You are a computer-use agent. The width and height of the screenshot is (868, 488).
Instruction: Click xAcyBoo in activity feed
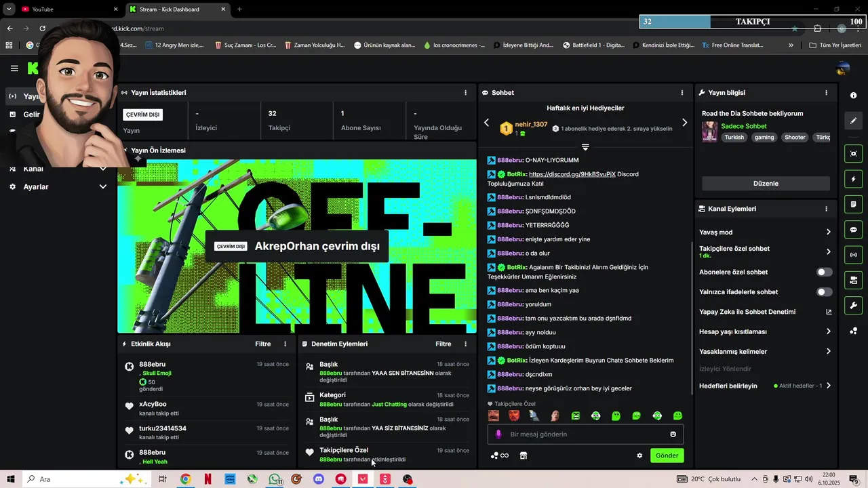pos(153,405)
